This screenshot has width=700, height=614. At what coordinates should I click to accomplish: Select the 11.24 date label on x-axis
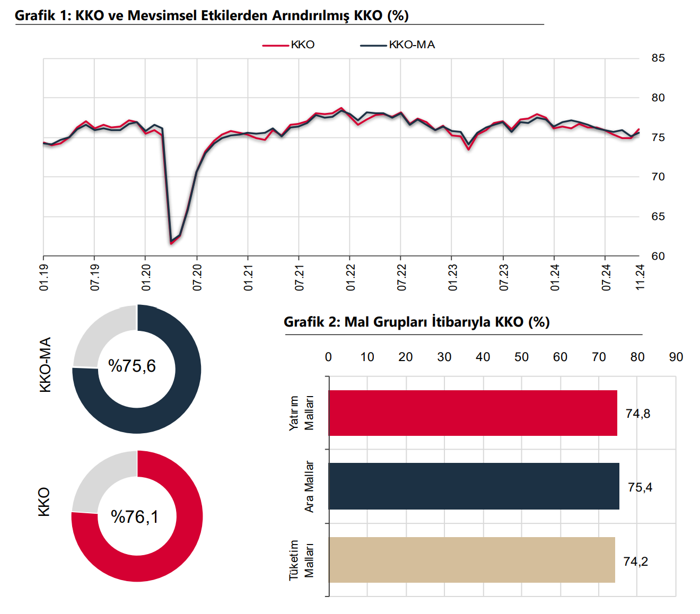(640, 277)
